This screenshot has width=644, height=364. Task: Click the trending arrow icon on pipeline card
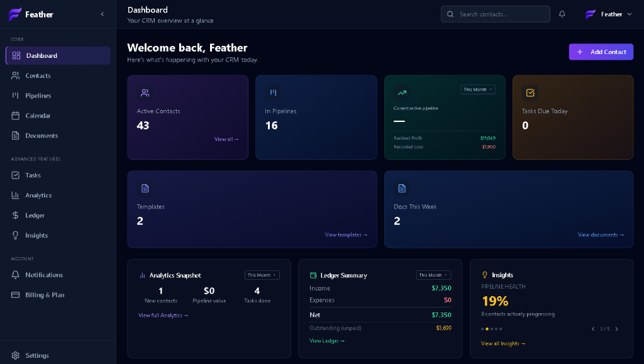402,93
